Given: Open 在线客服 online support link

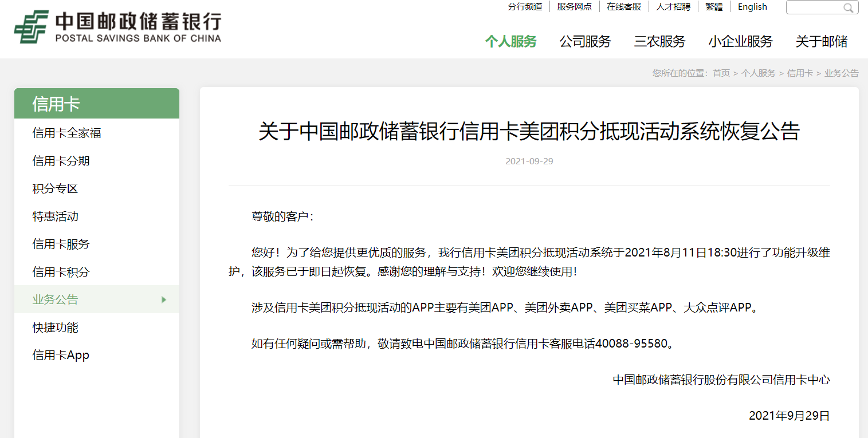Looking at the screenshot, I should click(x=624, y=7).
